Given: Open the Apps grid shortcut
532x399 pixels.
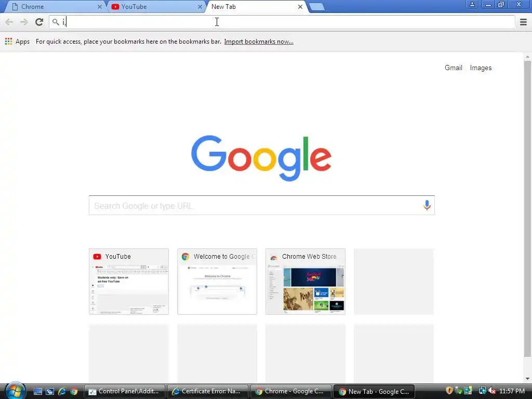Looking at the screenshot, I should [x=17, y=42].
